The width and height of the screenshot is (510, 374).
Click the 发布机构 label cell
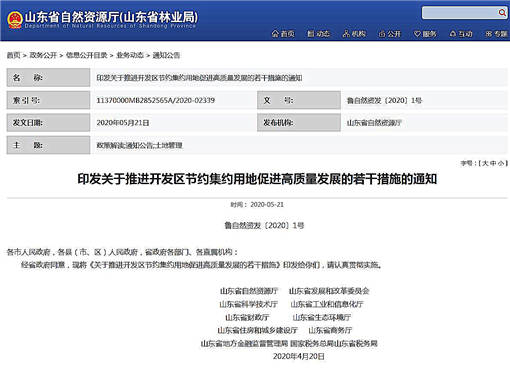[299, 123]
